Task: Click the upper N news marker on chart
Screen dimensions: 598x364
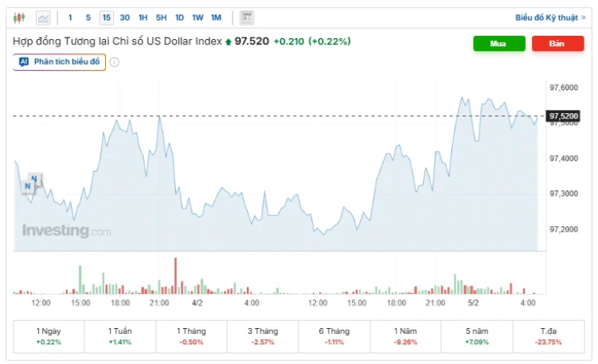Action: (x=34, y=178)
